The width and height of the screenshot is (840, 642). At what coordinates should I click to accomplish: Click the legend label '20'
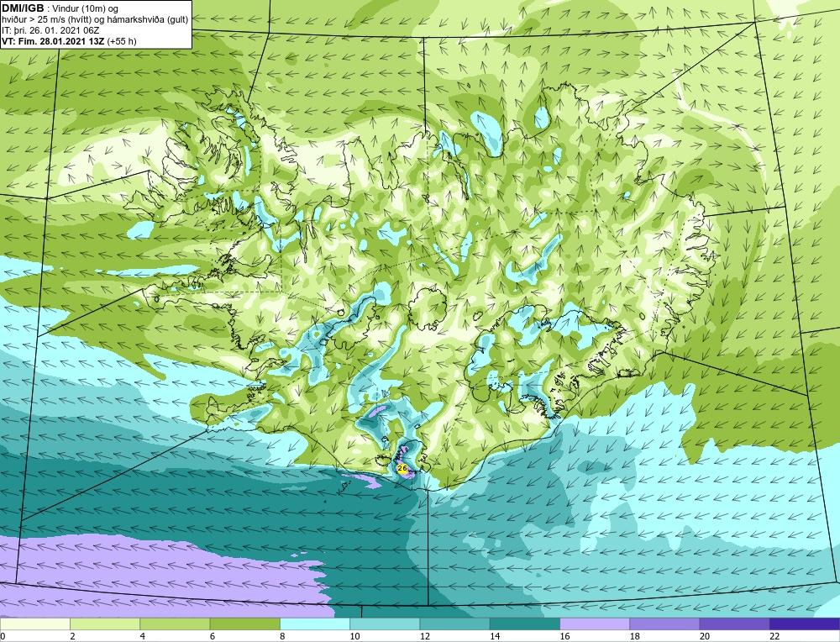pyautogui.click(x=704, y=636)
